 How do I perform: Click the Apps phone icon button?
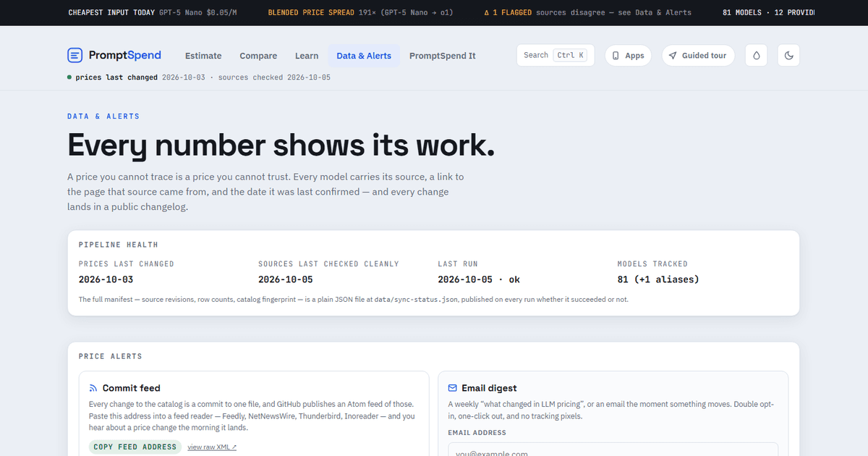coord(628,56)
